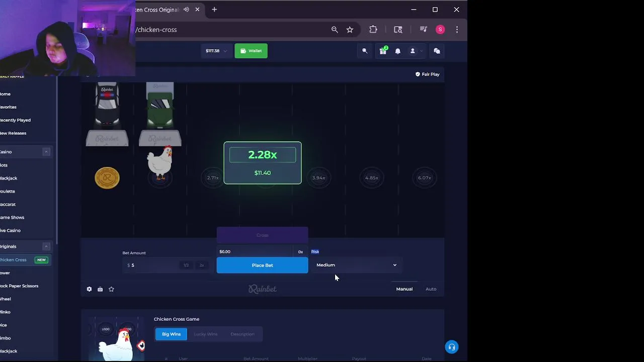Click the 2.71x multiplier lane marker
Viewport: 644px width, 362px height.
pyautogui.click(x=213, y=177)
